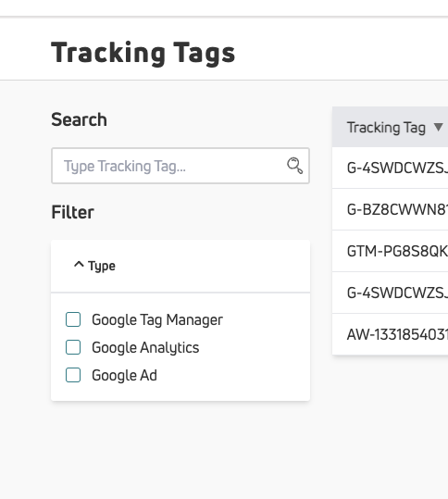Image resolution: width=448 pixels, height=499 pixels.
Task: Sort by Tracking Tag column header
Action: pyautogui.click(x=386, y=128)
